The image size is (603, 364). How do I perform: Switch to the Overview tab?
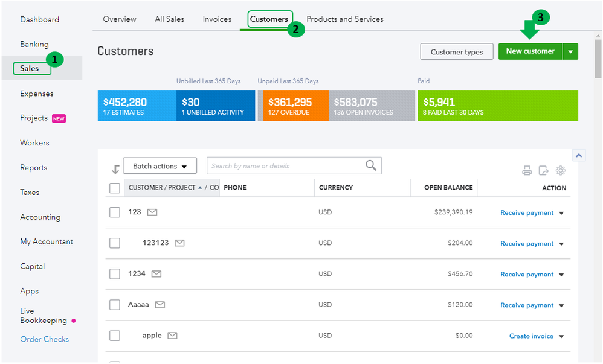120,19
